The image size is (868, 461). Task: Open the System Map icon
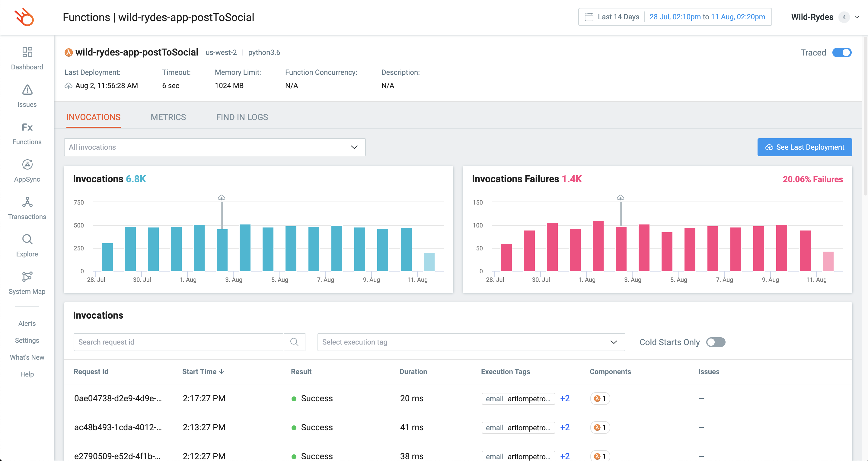tap(27, 277)
